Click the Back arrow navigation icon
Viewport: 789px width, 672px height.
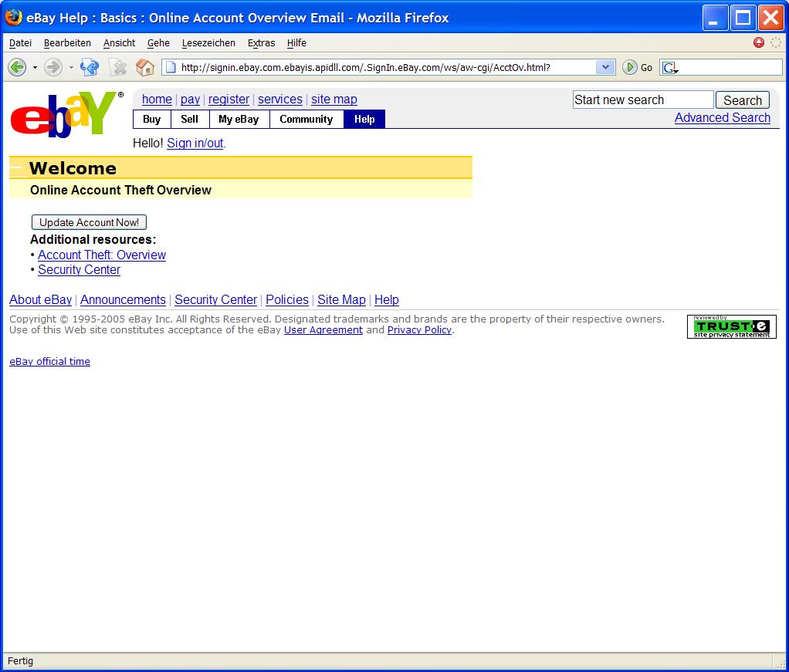17,67
